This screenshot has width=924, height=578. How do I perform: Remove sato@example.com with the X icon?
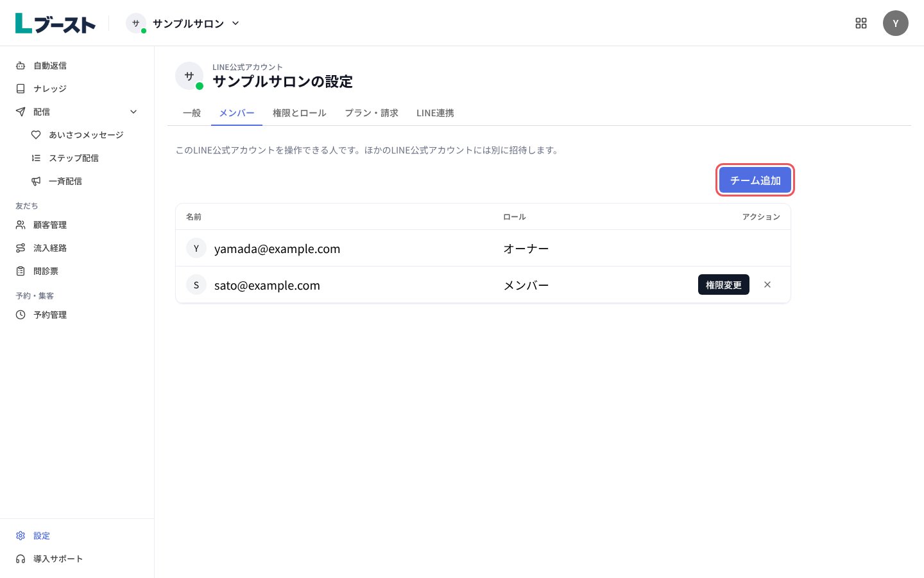pos(767,285)
